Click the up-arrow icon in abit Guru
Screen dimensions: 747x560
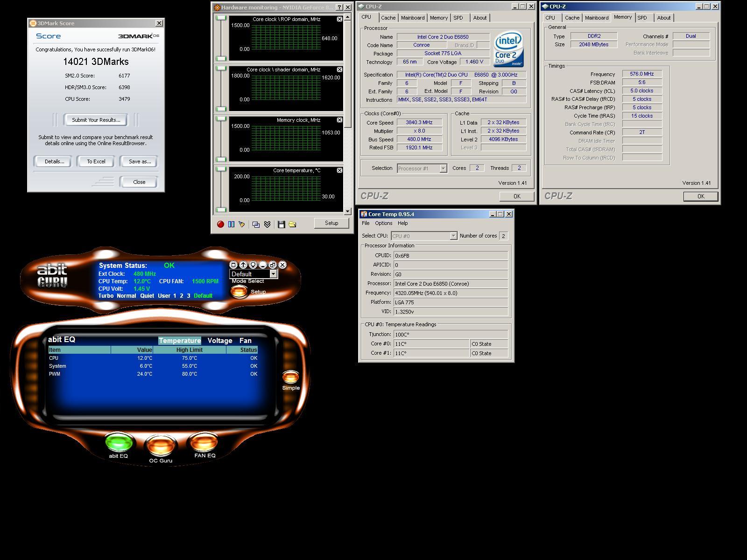pyautogui.click(x=243, y=265)
